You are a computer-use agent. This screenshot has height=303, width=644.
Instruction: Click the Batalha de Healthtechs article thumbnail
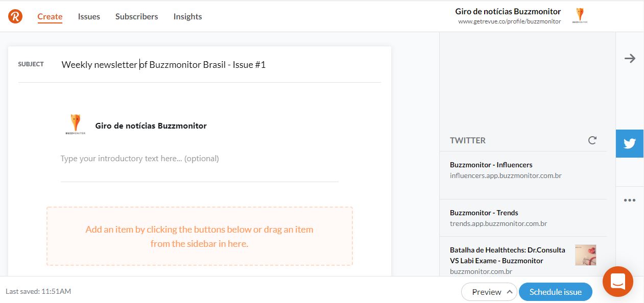click(585, 255)
